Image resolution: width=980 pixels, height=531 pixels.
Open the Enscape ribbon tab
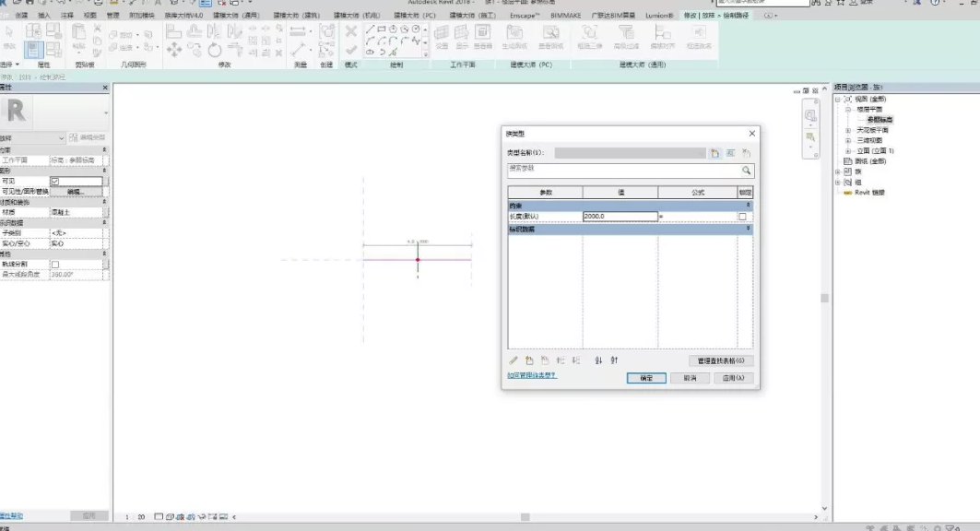(524, 15)
